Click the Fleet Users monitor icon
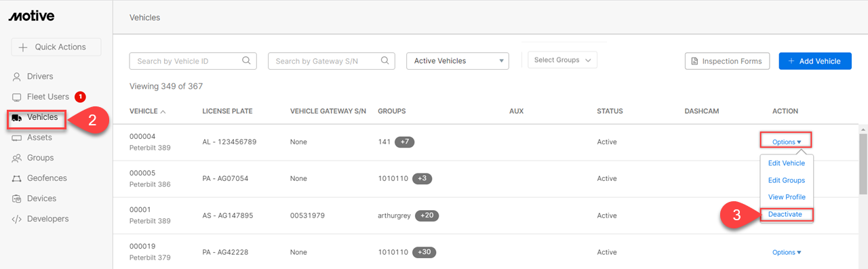Viewport: 868px width, 269px height. [x=17, y=97]
